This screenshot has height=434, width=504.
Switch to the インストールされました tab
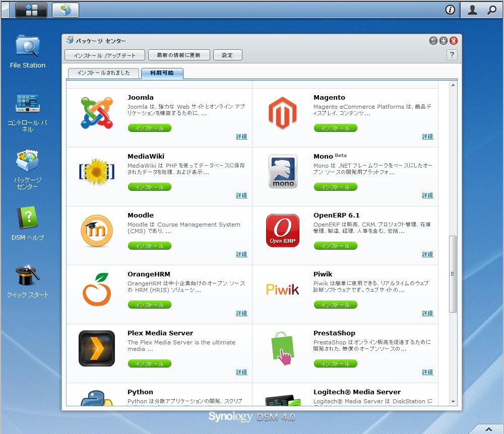[103, 73]
